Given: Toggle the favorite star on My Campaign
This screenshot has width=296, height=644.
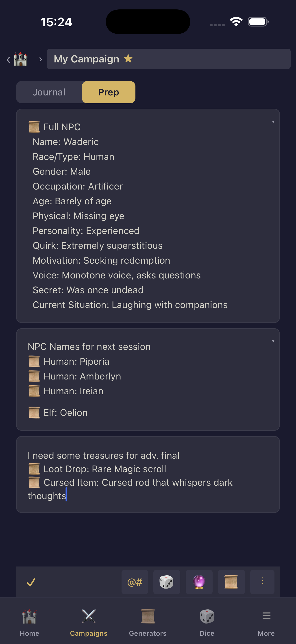Looking at the screenshot, I should coord(128,59).
